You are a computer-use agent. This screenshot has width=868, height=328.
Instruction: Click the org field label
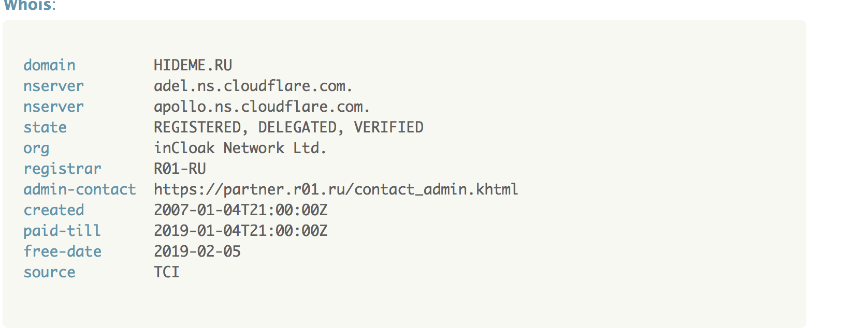click(36, 148)
